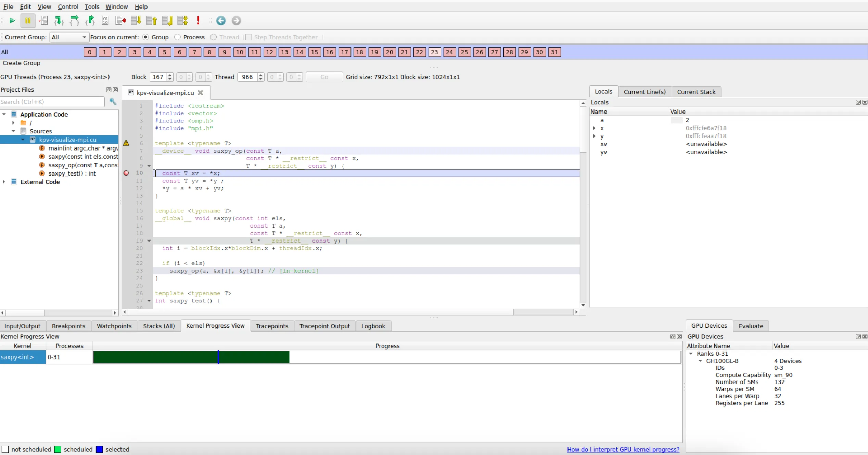This screenshot has width=868, height=455.
Task: Click the Jump to cursor icon
Action: (120, 21)
